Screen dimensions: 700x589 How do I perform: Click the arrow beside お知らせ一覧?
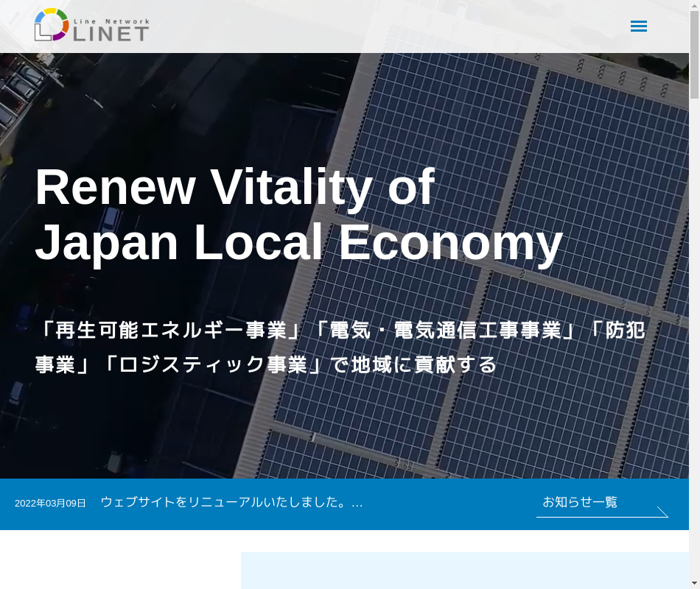tap(662, 511)
